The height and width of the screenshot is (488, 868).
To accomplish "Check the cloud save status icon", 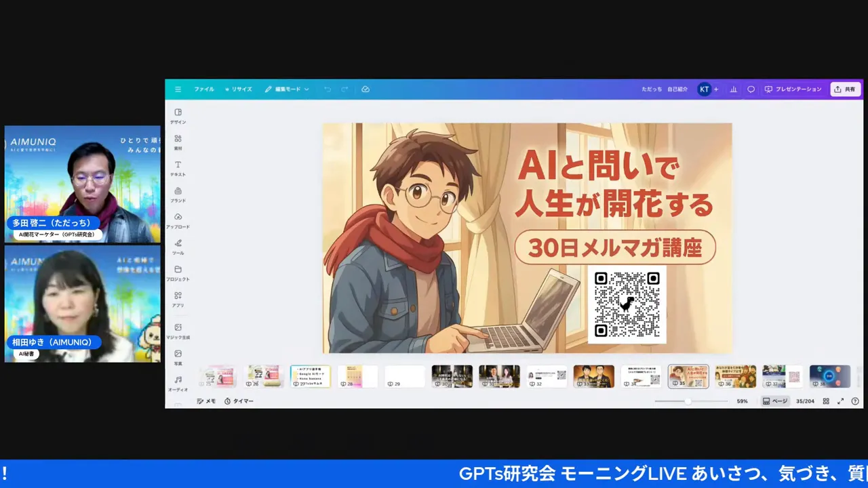I will point(366,89).
